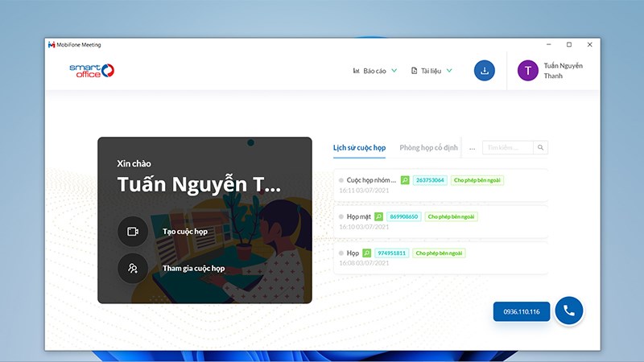Open the Báo cáo dropdown menu
The width and height of the screenshot is (644, 362).
(x=375, y=71)
